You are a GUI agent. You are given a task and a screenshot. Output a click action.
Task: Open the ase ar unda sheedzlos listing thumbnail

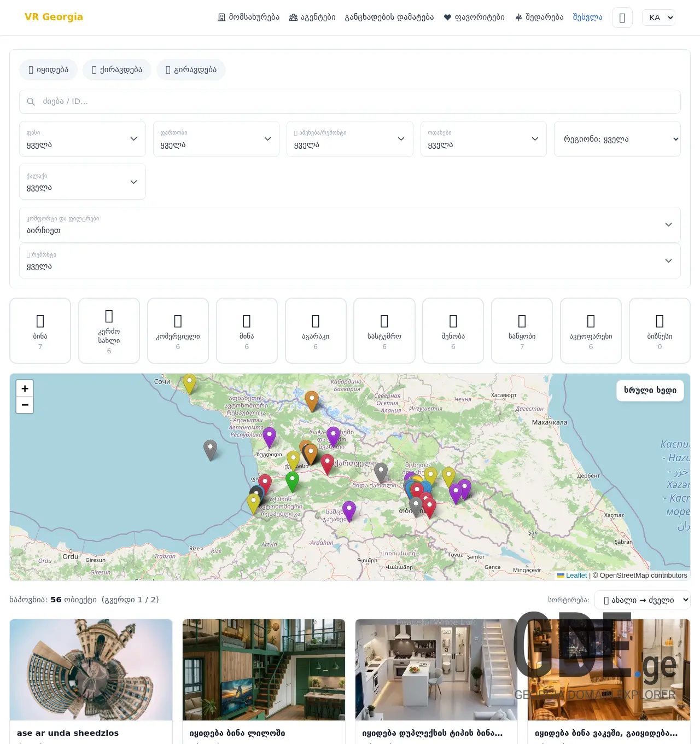[91, 670]
